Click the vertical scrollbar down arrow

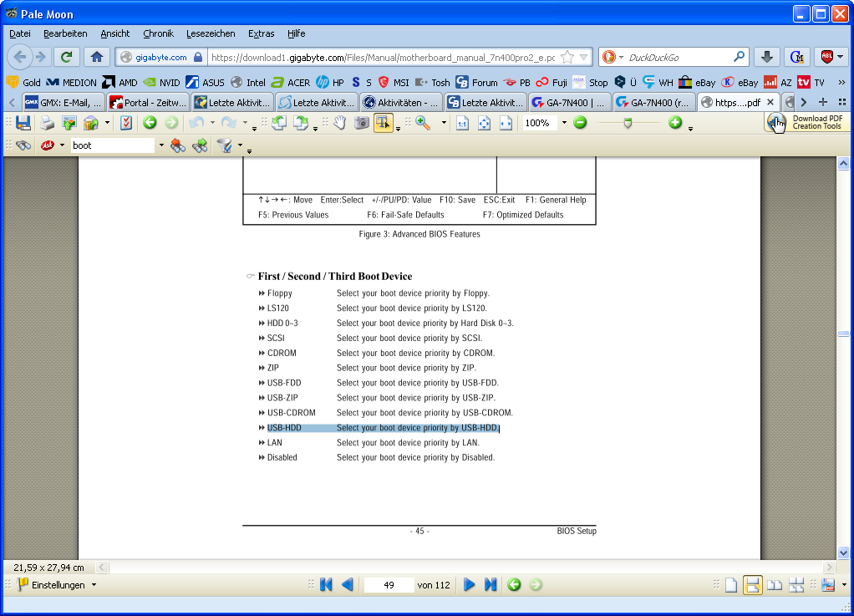(x=843, y=552)
